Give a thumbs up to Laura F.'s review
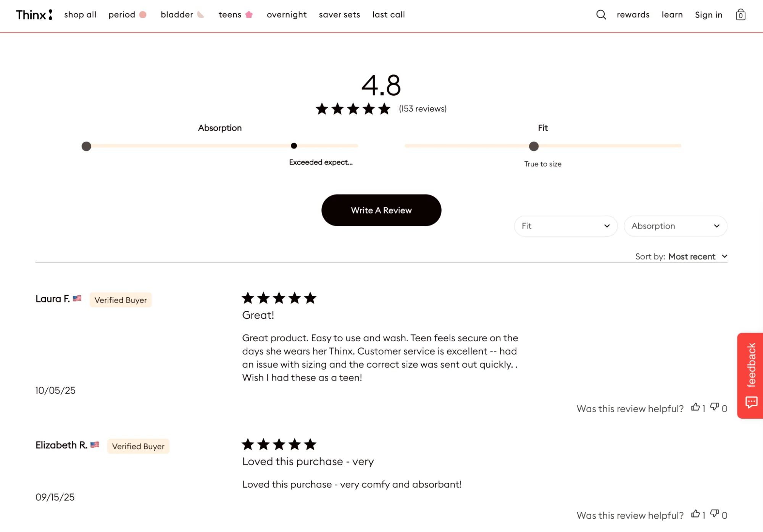This screenshot has width=763, height=532. pos(695,408)
